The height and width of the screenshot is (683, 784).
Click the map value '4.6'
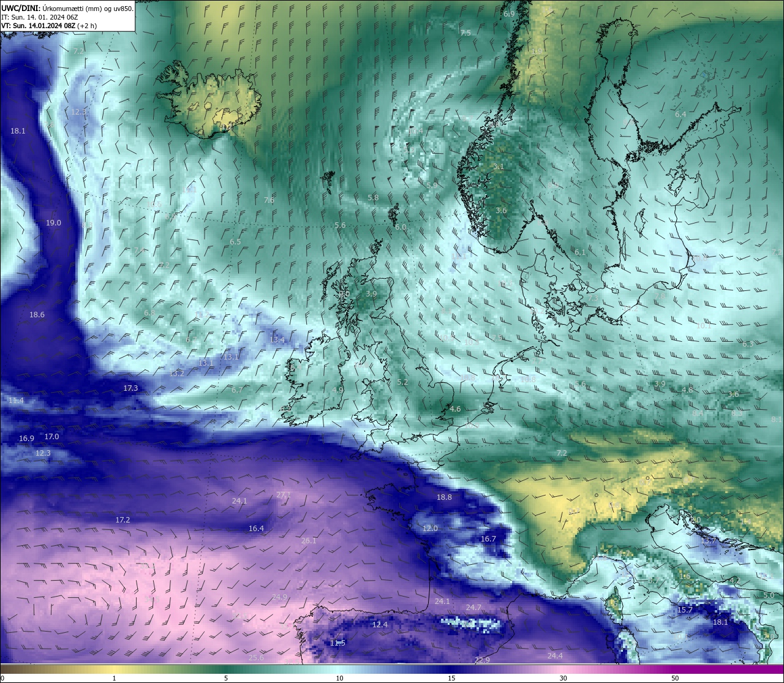(x=455, y=409)
